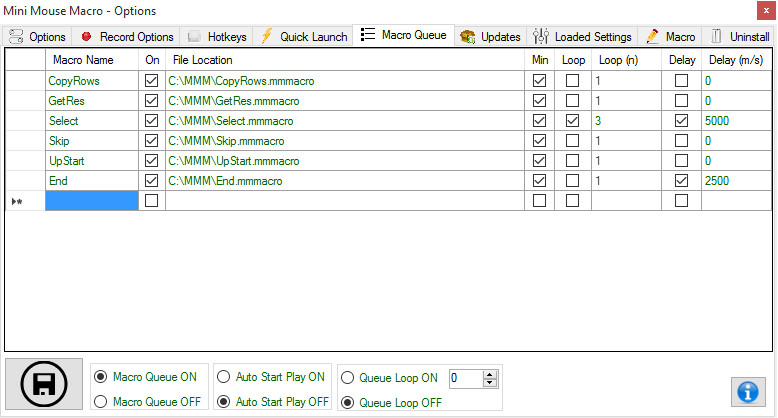The image size is (778, 418).
Task: Toggle the On checkbox for End
Action: tap(151, 181)
